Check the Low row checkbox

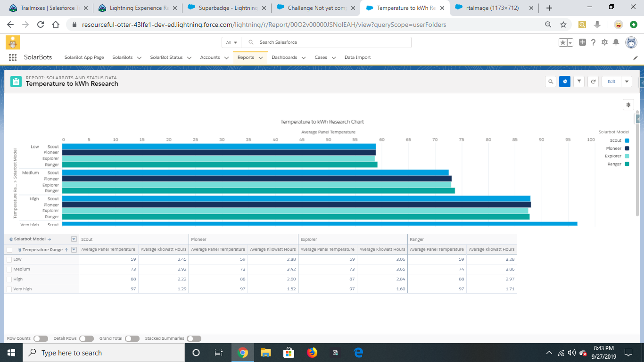click(x=9, y=260)
